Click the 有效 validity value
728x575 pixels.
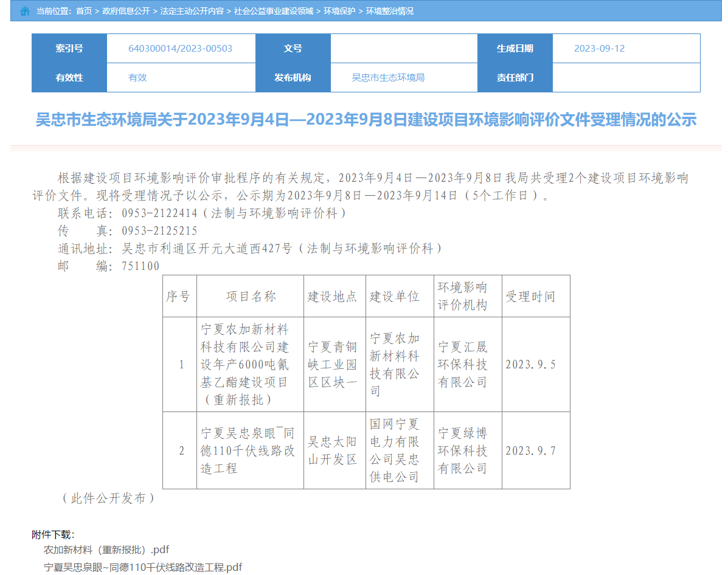137,78
